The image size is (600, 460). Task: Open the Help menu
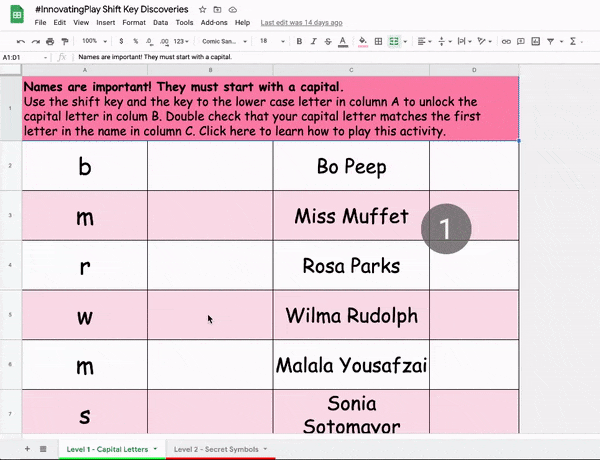coord(242,23)
